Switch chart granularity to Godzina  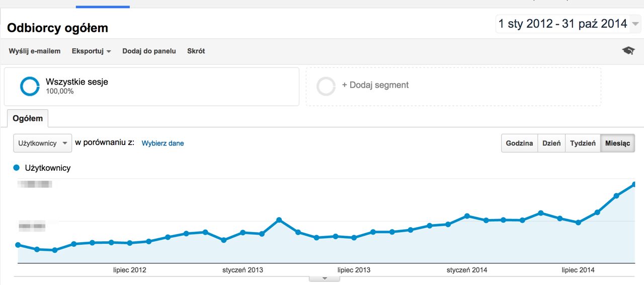coord(519,143)
